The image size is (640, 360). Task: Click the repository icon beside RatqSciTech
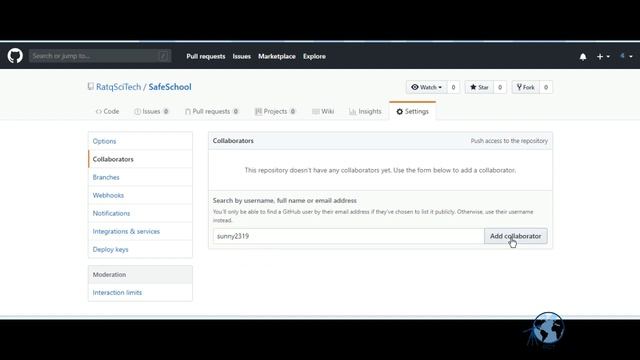[x=91, y=87]
